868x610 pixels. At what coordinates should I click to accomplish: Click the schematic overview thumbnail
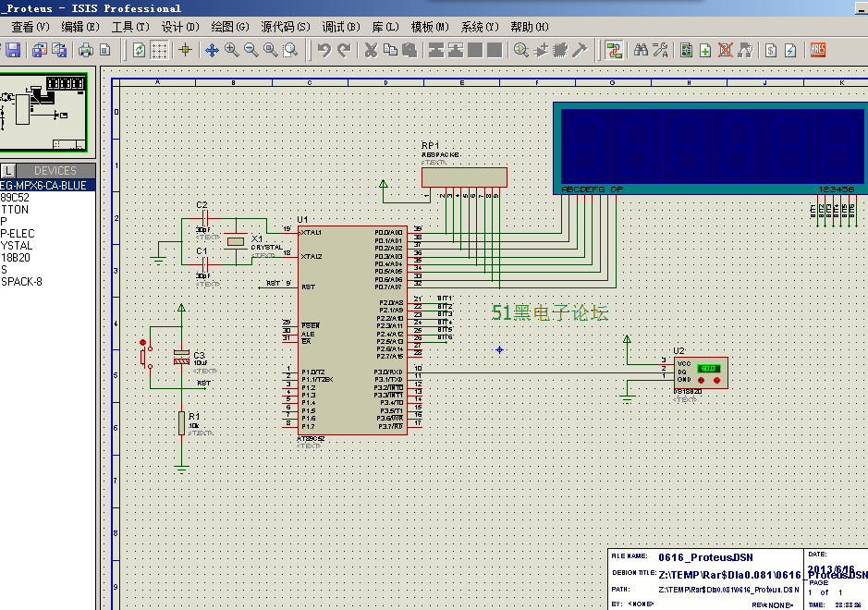coord(43,113)
